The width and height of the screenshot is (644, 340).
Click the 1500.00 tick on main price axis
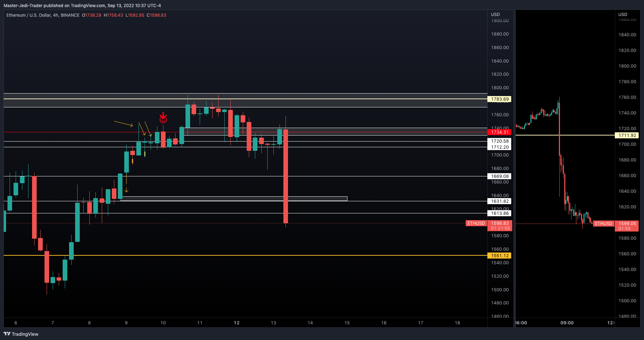pos(500,290)
